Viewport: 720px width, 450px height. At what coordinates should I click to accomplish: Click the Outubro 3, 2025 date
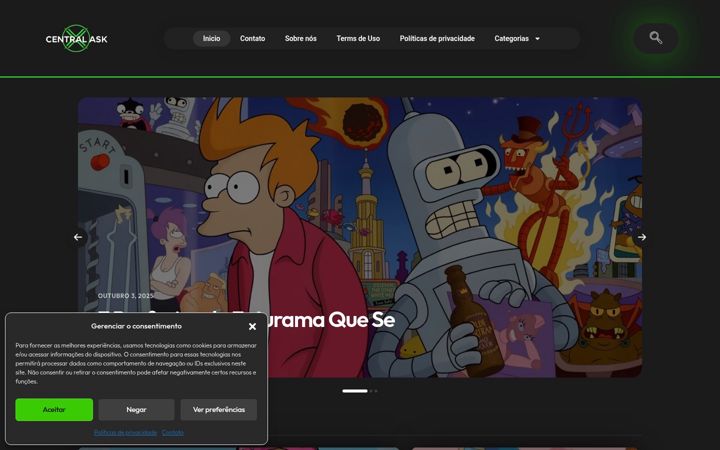coord(125,296)
